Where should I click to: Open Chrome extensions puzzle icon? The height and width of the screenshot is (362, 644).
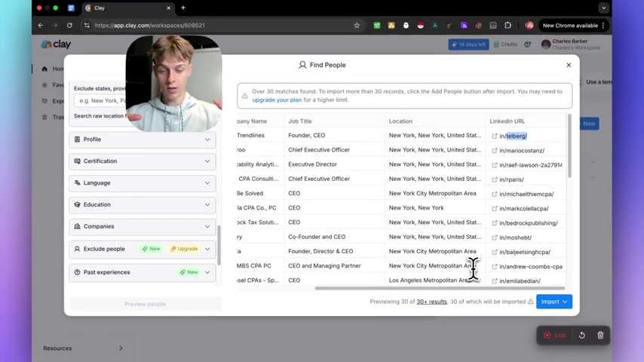[x=508, y=26]
